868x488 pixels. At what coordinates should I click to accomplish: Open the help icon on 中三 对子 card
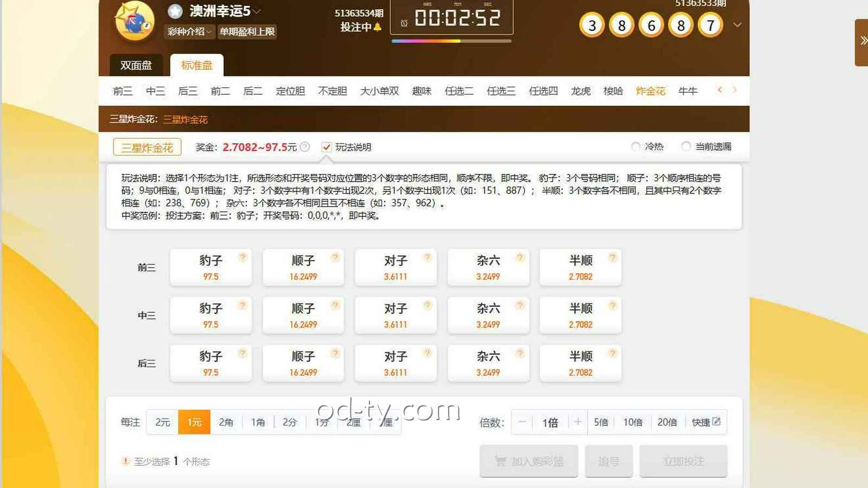point(427,305)
